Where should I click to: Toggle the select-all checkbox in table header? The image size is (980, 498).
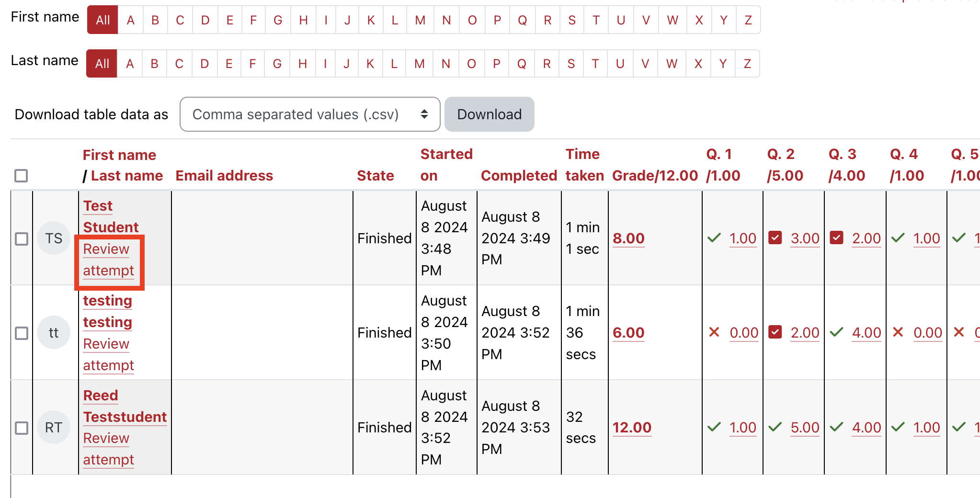tap(21, 176)
